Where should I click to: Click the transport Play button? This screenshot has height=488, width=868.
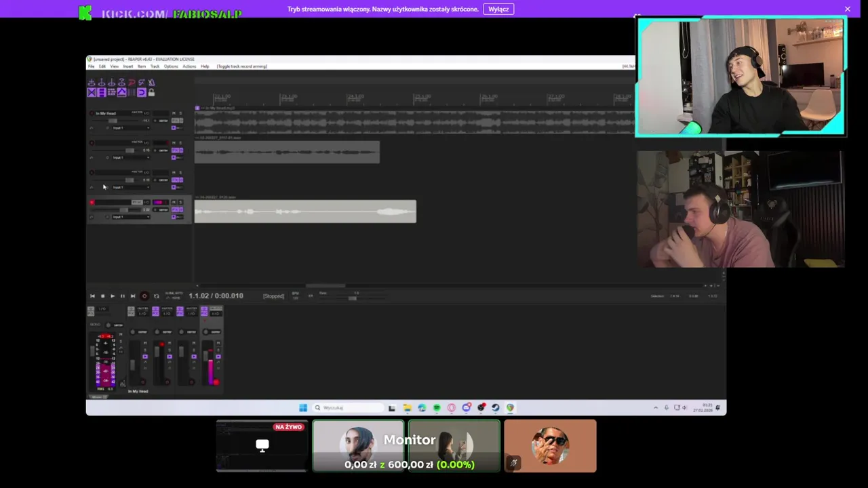pyautogui.click(x=113, y=296)
